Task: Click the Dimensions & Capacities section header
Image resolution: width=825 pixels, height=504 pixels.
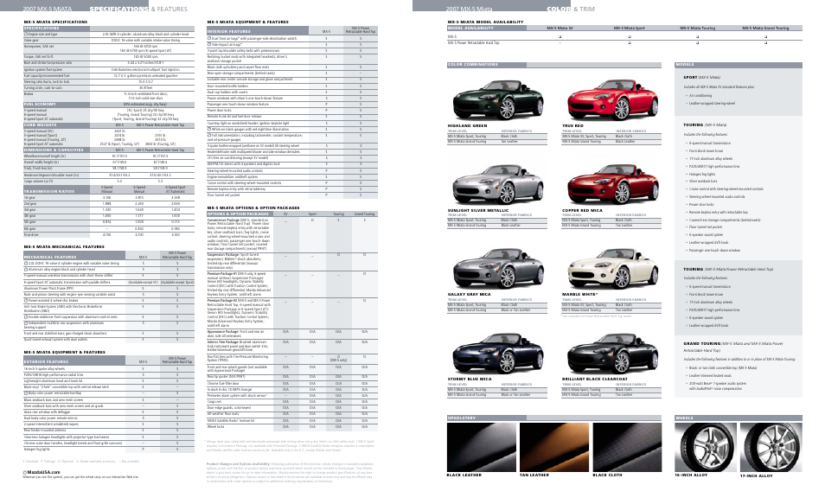Action: click(x=56, y=150)
